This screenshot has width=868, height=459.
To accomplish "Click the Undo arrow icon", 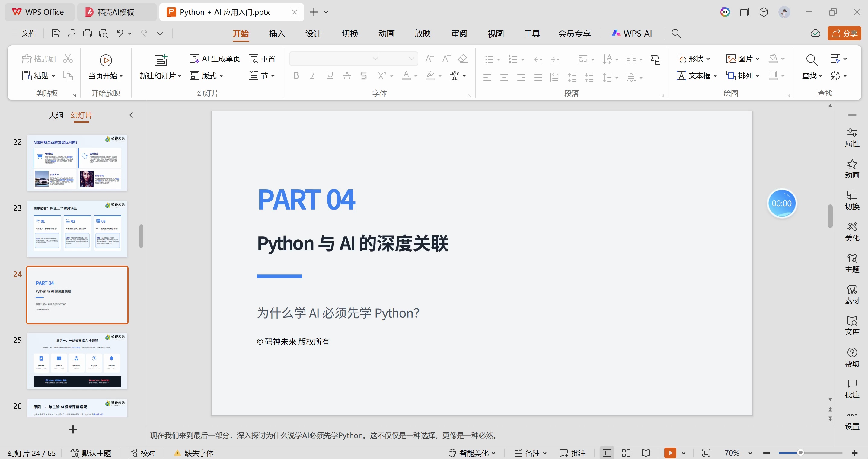I will 120,34.
